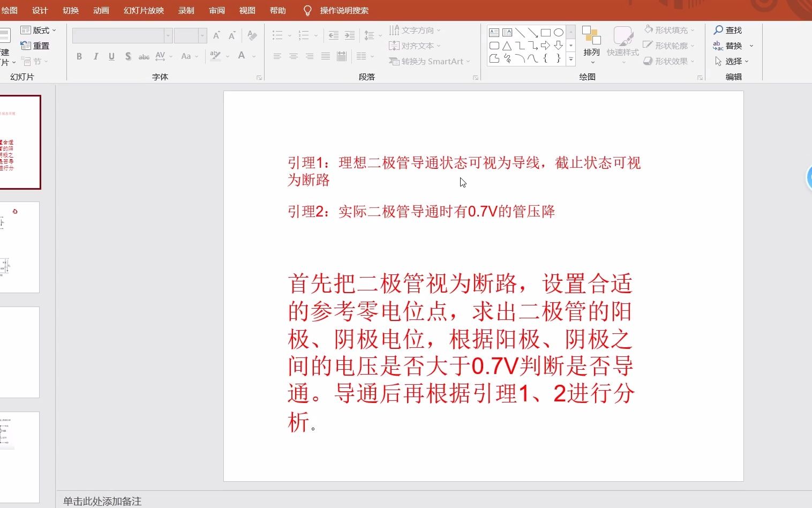Screen dimensions: 812x508
Task: Open the 视图 view tab
Action: [247, 10]
